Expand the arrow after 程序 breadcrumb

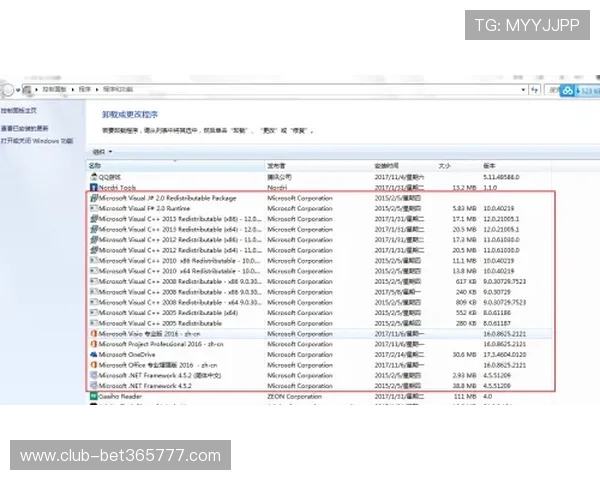point(97,89)
